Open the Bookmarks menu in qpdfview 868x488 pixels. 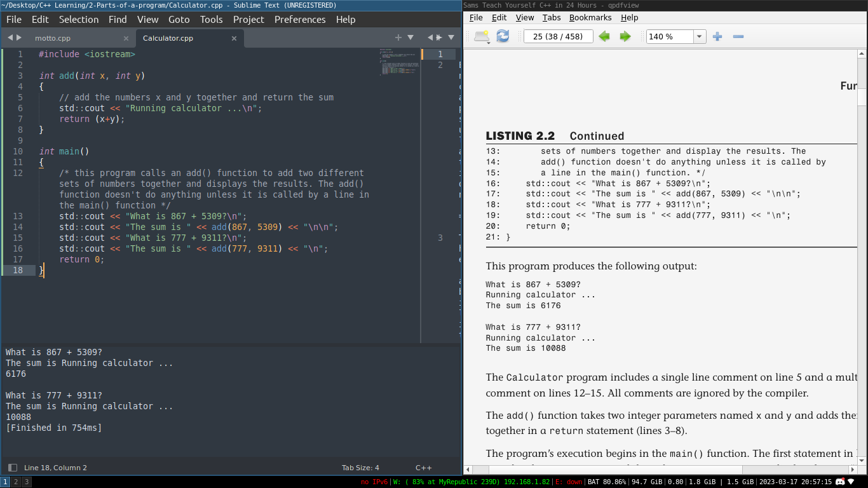point(590,18)
